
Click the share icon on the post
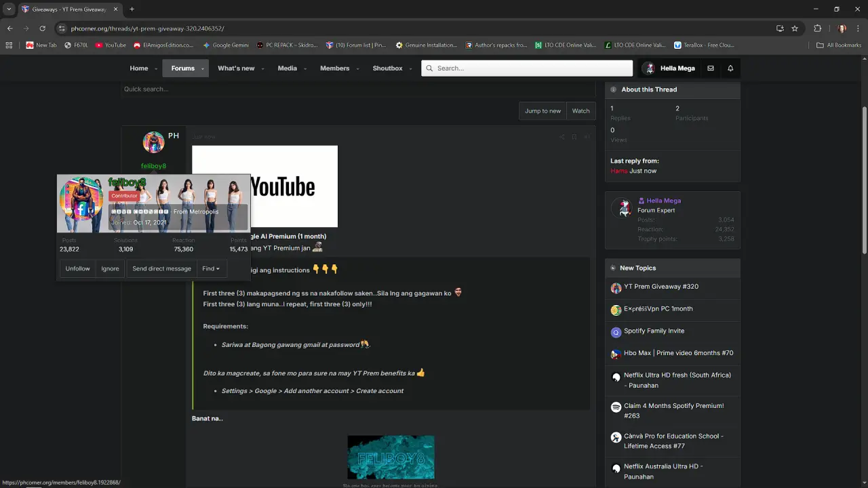point(561,137)
